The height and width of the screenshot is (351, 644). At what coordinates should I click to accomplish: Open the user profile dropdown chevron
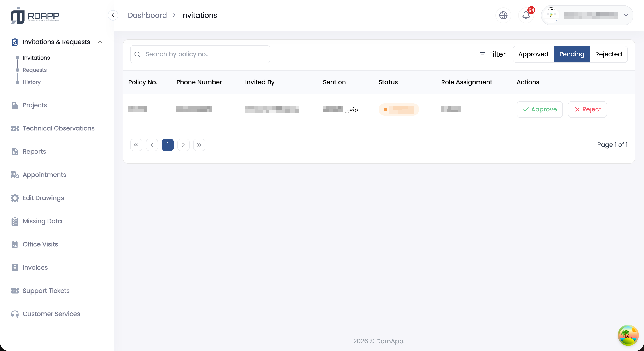pos(626,16)
